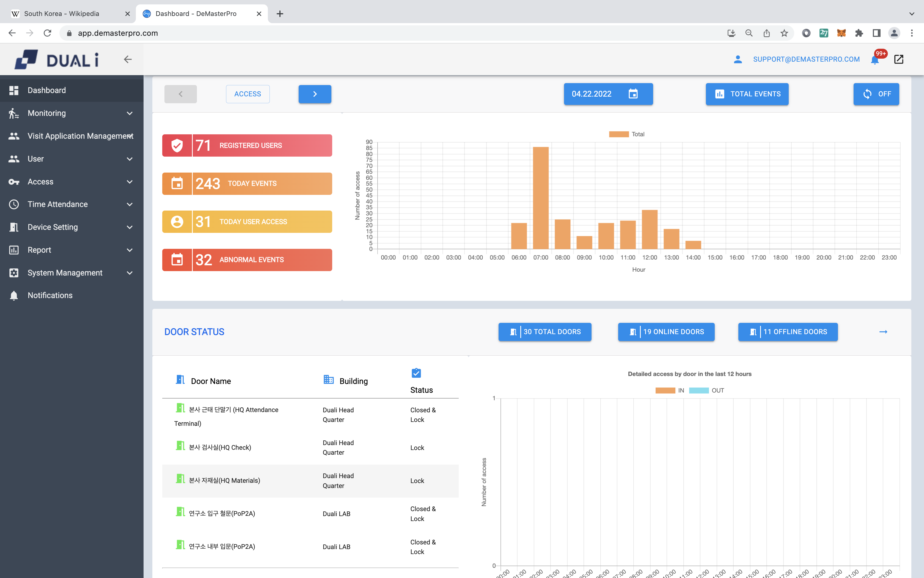Image resolution: width=924 pixels, height=578 pixels.
Task: Click the Today User Access person icon
Action: coord(177,222)
